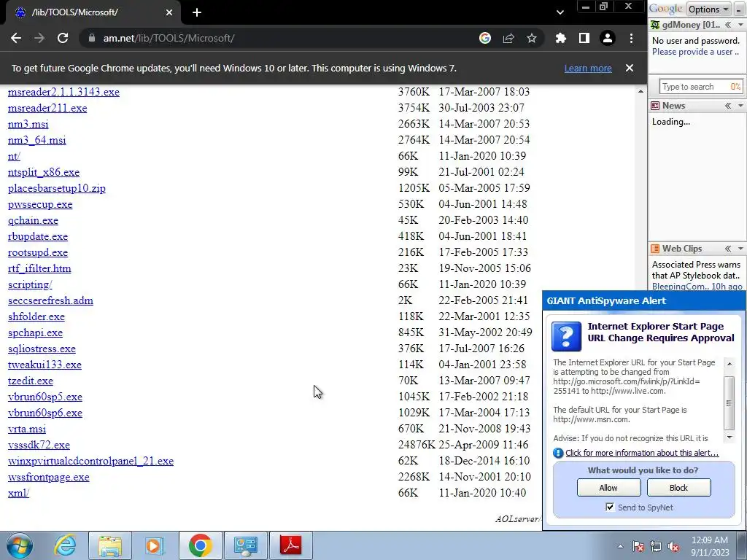Collapse the gdMoney gadget chevrons
Viewport: 747px width, 560px height.
point(728,25)
